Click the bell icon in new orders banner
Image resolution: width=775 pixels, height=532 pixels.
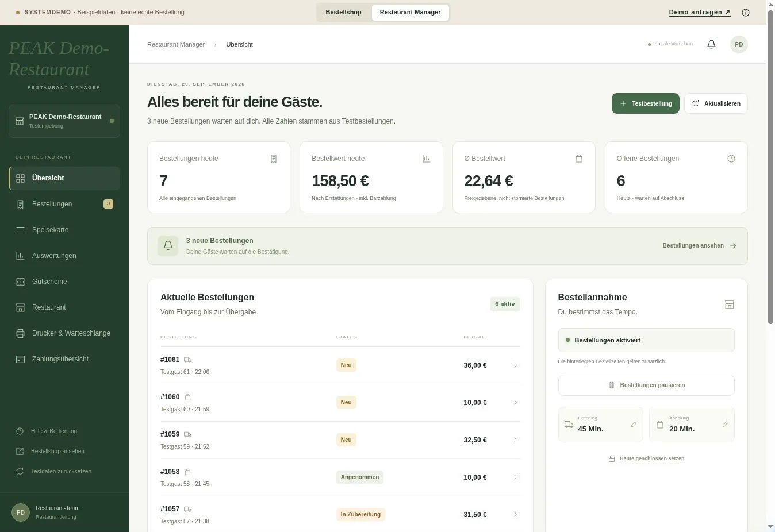point(168,246)
